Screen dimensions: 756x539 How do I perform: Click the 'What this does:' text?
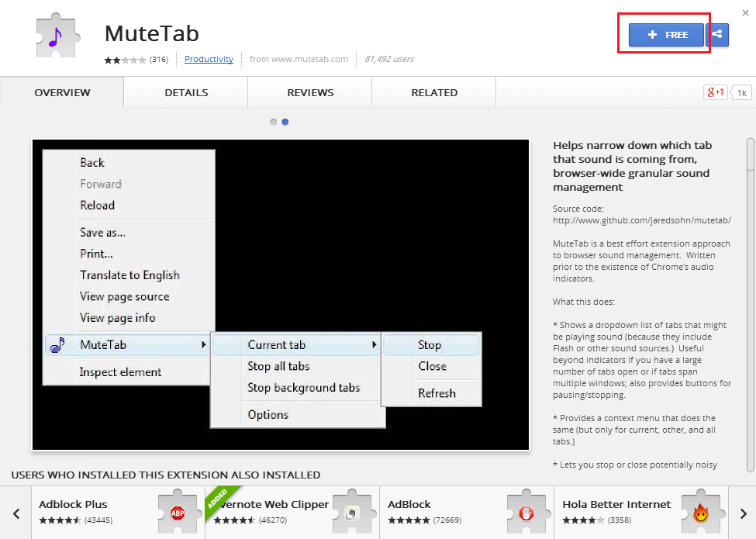584,302
